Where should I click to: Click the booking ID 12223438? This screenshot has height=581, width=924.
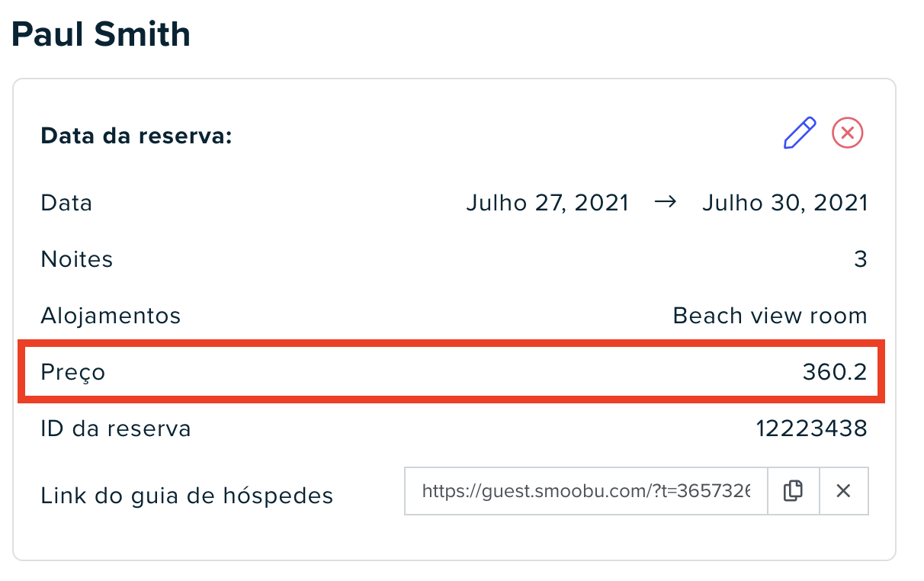(812, 429)
